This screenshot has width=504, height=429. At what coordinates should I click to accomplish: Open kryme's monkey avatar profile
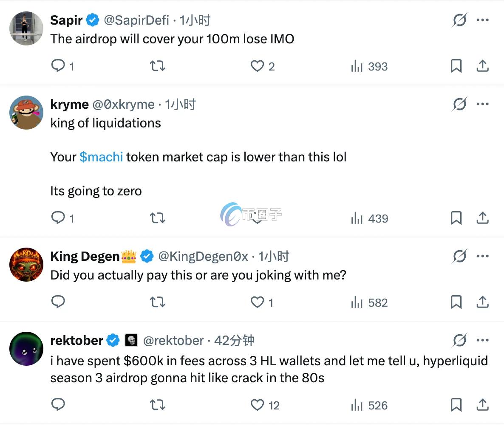[x=26, y=113]
